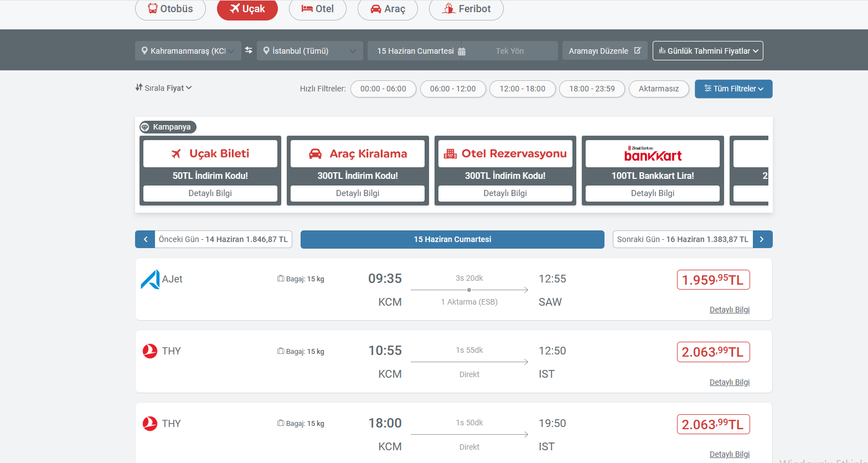This screenshot has width=868, height=463.
Task: Open Detaylı Bilgi link for 18:00 THY flight
Action: (x=730, y=454)
